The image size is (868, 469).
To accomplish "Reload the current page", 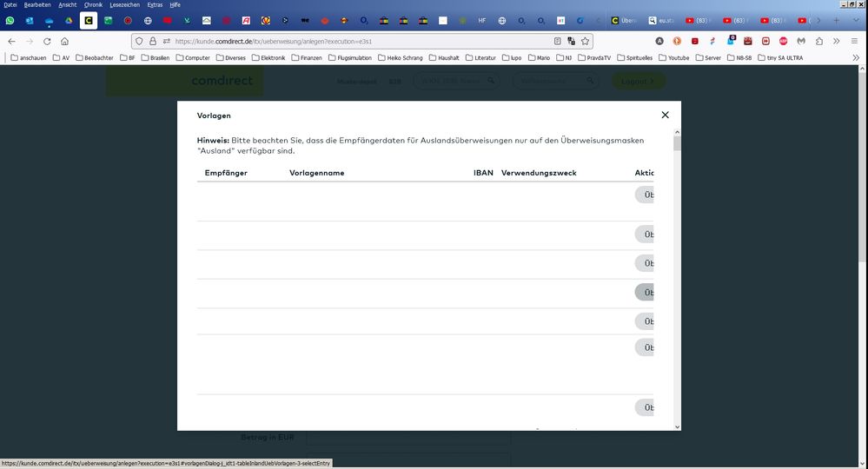I will (47, 41).
